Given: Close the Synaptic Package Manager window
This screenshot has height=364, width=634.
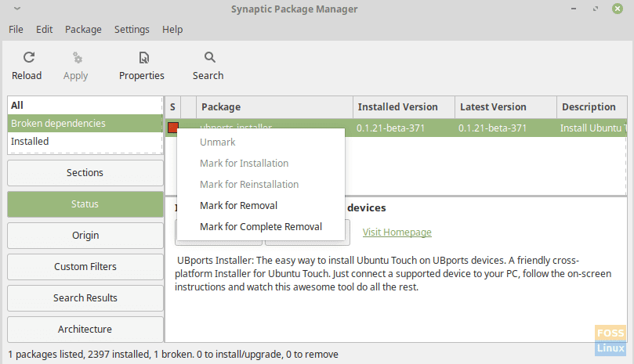Looking at the screenshot, I should [x=618, y=9].
